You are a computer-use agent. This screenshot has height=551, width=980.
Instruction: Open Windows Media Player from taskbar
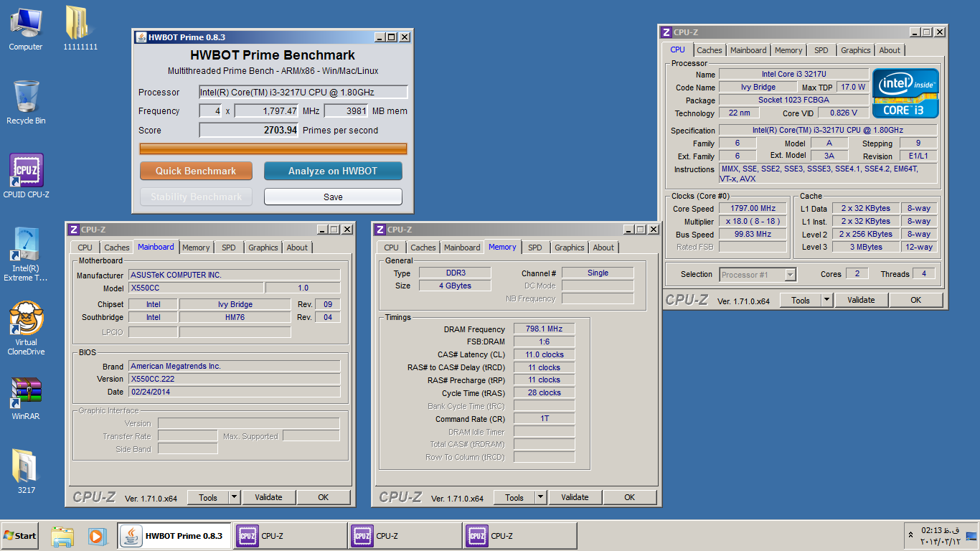98,536
